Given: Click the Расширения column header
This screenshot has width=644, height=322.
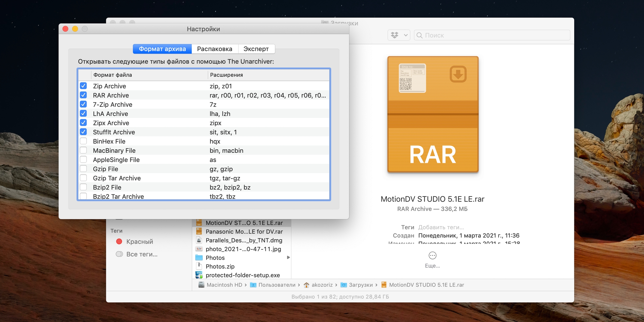Looking at the screenshot, I should tap(268, 75).
